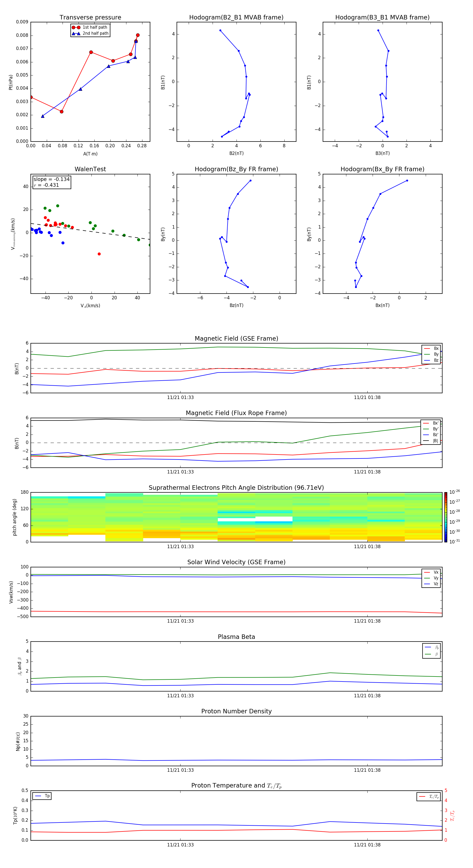473x868 pixels.
Task: Click the Hodogram(B3_B1 MVAB frame) title
Action: click(x=382, y=18)
